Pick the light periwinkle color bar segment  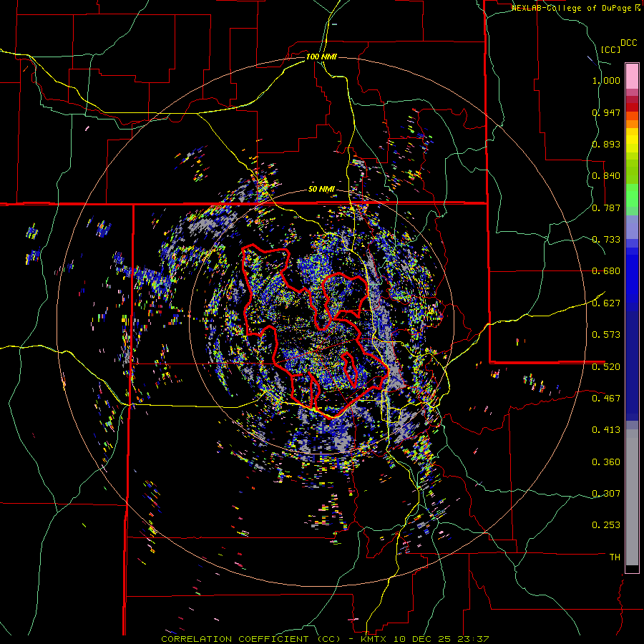tap(632, 227)
